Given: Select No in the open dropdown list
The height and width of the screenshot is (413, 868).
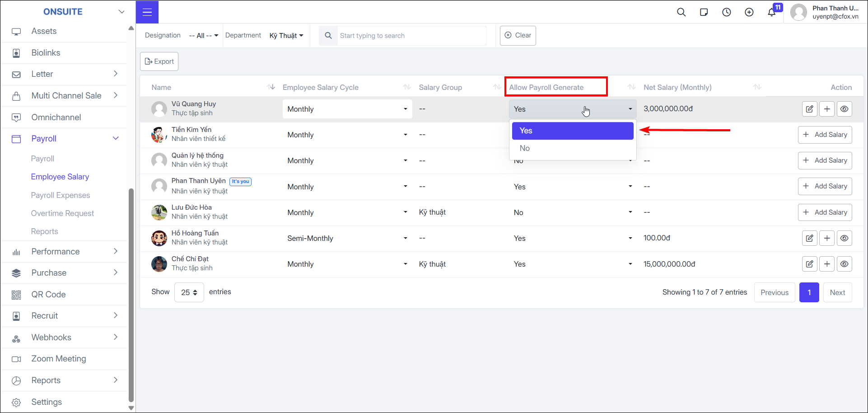Looking at the screenshot, I should (x=573, y=148).
